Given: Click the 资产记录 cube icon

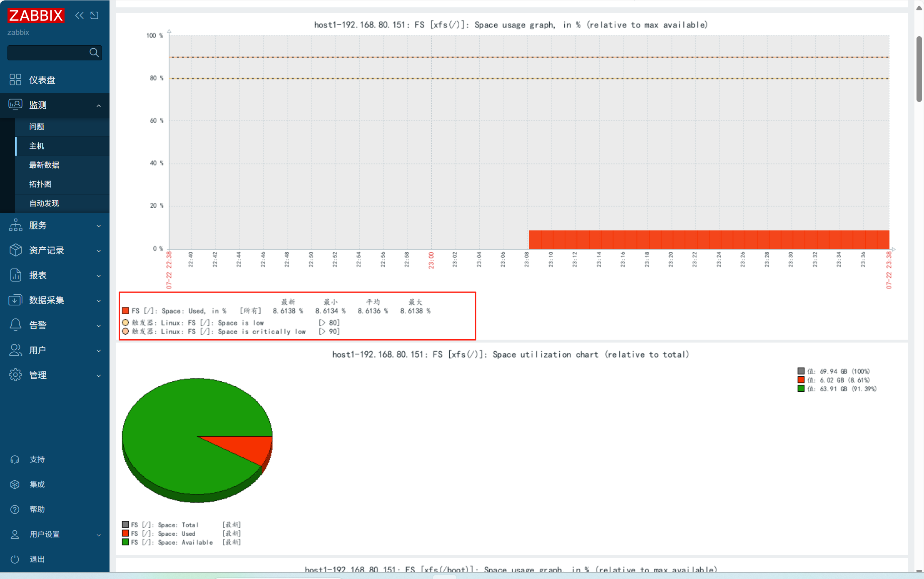Looking at the screenshot, I should click(15, 250).
